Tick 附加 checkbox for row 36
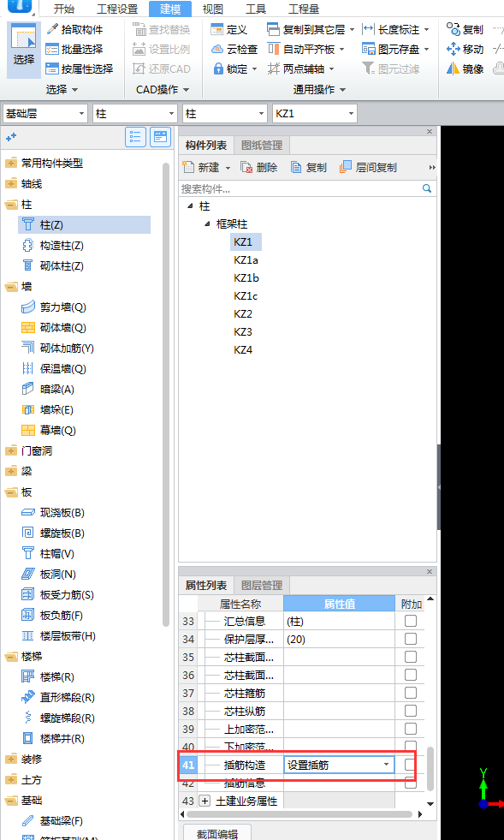The height and width of the screenshot is (840, 504). tap(410, 675)
